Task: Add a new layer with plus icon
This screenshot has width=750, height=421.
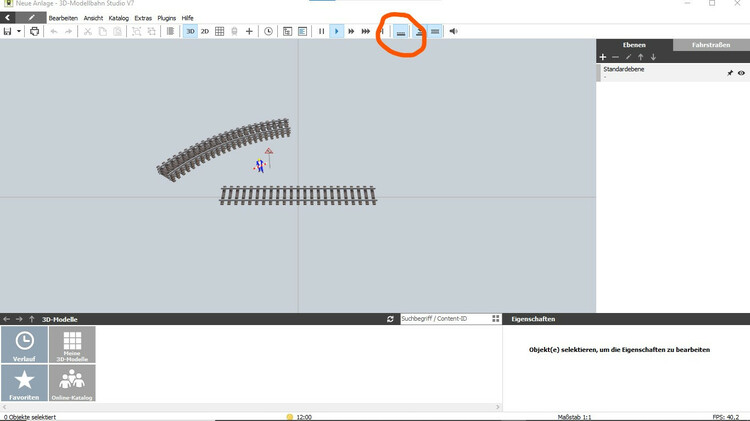Action: click(x=602, y=57)
